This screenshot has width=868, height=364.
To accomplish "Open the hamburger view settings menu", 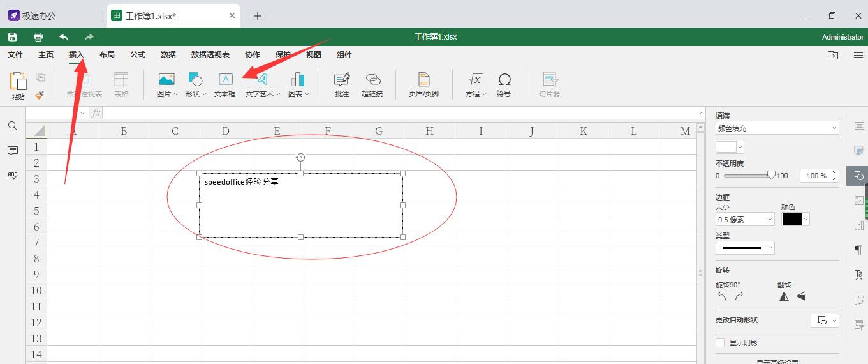I will point(858,56).
